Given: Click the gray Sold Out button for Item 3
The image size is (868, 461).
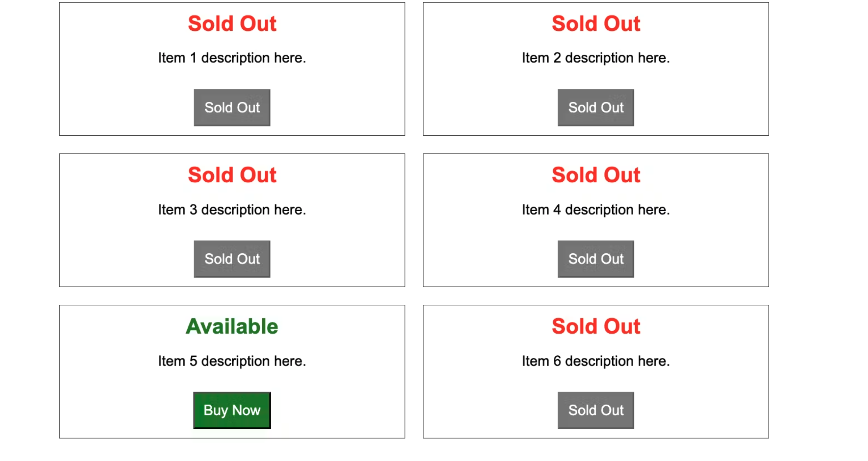Looking at the screenshot, I should pos(232,259).
